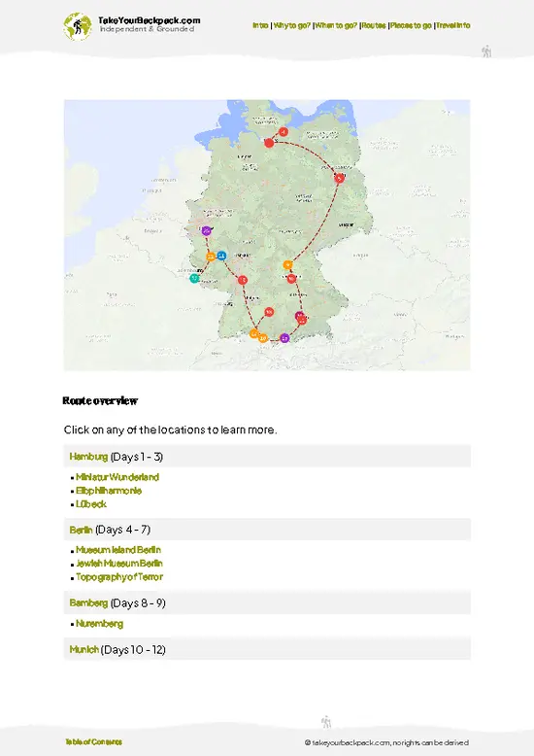Image resolution: width=534 pixels, height=756 pixels.
Task: Open the Lübeck list link
Action: (91, 504)
